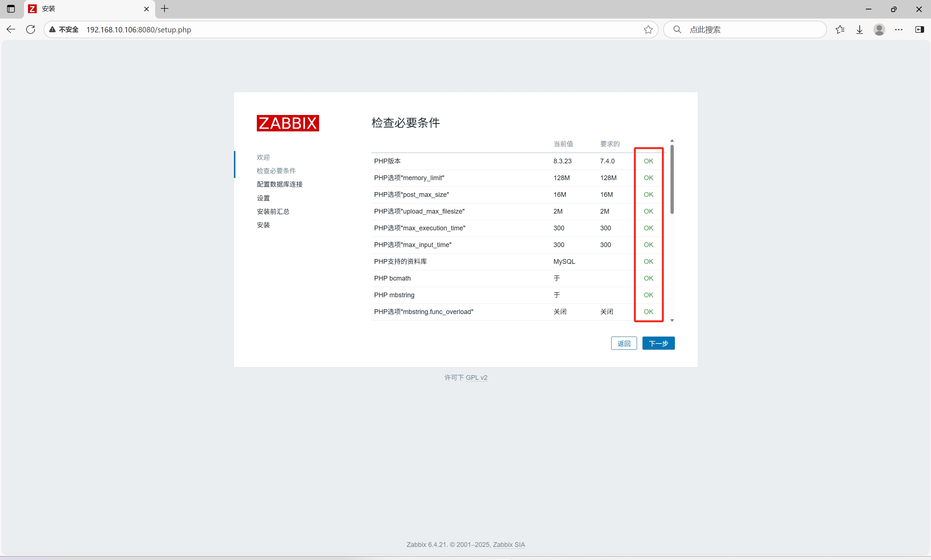Click the 检查必要条件 page heading
Screen dimensions: 931x560
406,123
